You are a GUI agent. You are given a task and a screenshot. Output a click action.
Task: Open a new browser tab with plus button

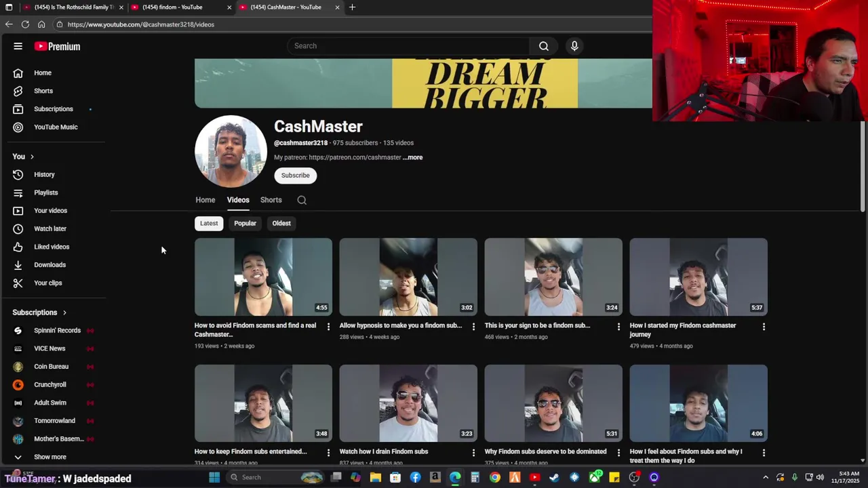[352, 7]
